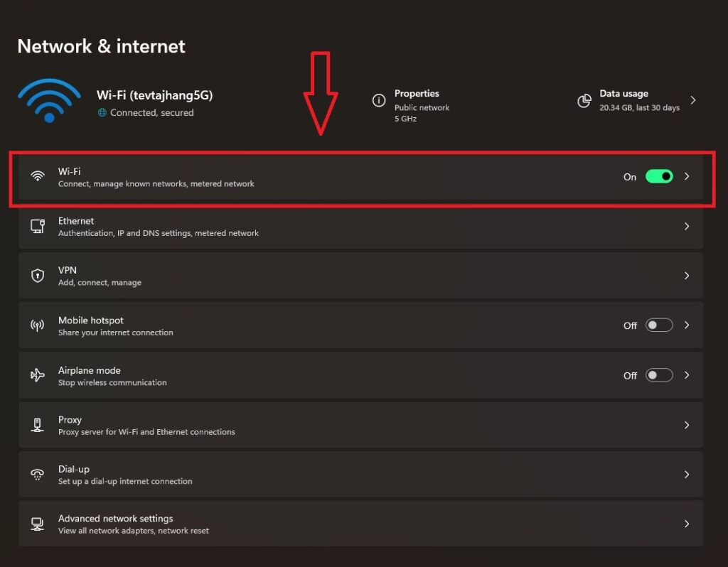Click the VPN shield icon

pos(38,276)
